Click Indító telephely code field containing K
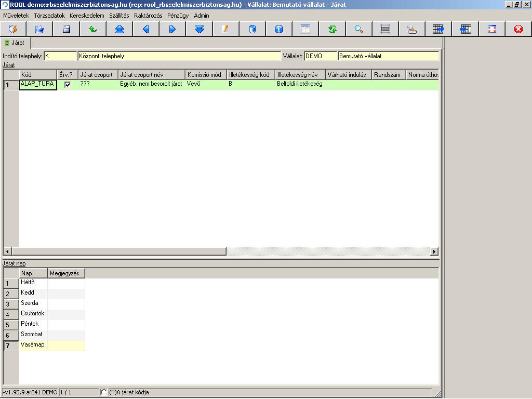 coord(60,56)
